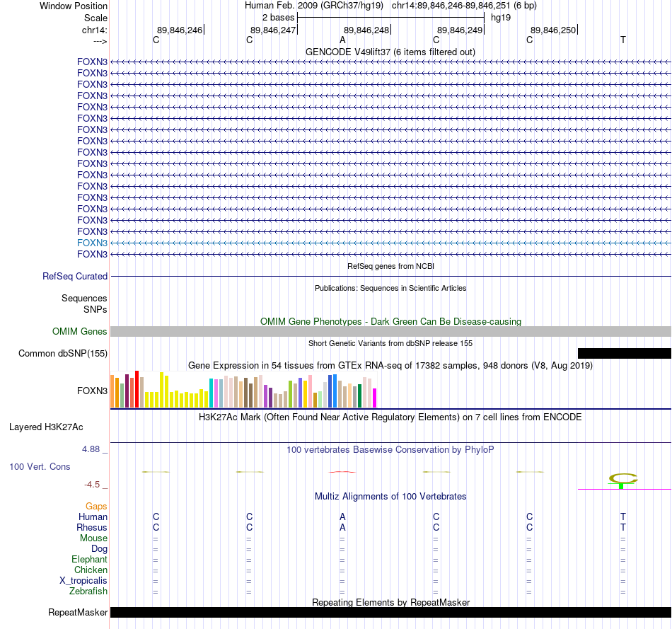Screen dimensions: 672x629
Task: Open the Short Genetic Variants dbSNP 155 title
Action: point(390,343)
